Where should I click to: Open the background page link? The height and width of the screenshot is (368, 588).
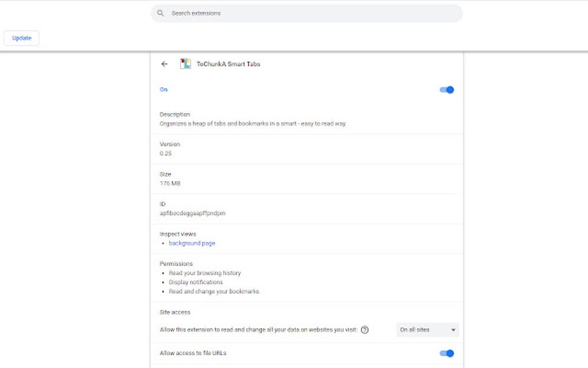(192, 243)
